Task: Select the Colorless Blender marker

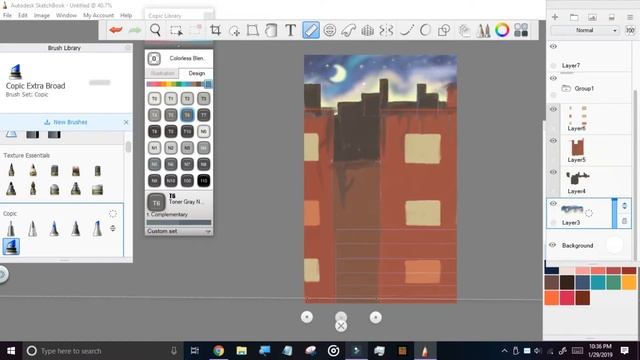Action: point(154,59)
